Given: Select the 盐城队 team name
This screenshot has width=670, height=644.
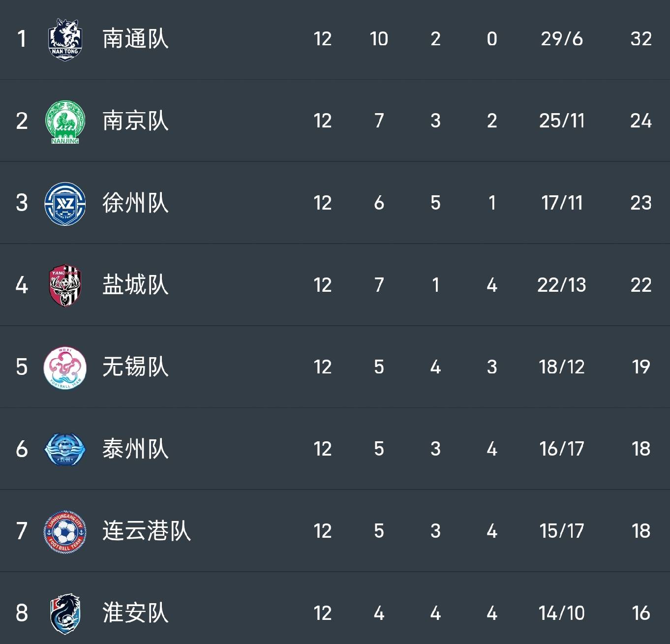Looking at the screenshot, I should click(x=135, y=285).
